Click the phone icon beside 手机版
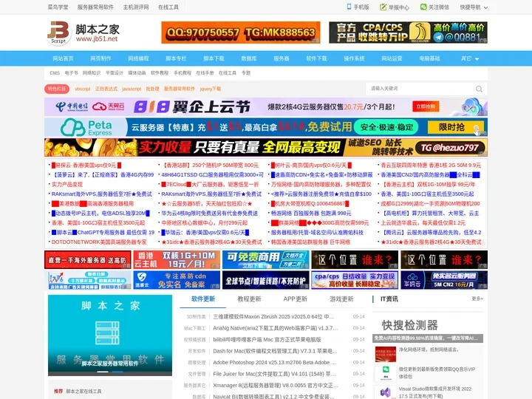This screenshot has width=532, height=399. click(x=349, y=7)
